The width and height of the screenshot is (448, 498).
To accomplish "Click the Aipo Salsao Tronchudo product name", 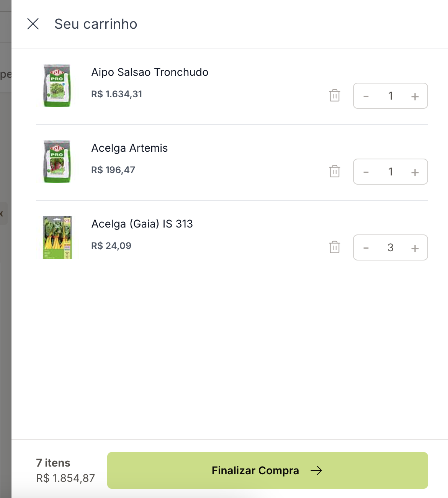I will point(150,72).
